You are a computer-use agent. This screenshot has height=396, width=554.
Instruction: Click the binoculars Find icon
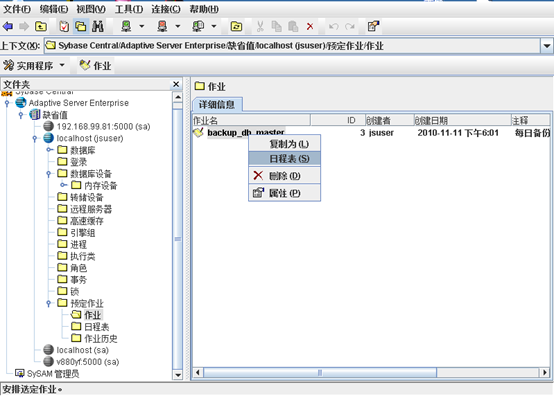tap(98, 26)
